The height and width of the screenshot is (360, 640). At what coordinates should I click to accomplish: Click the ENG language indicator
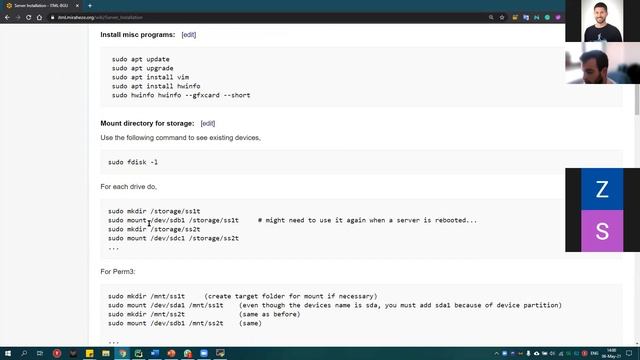click(x=594, y=353)
